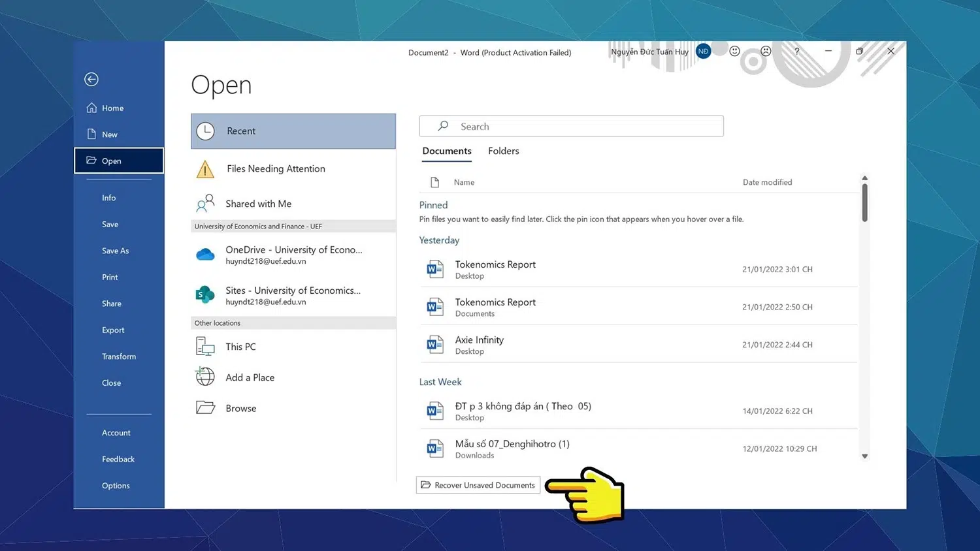Open Shared with Me list

[x=293, y=204]
